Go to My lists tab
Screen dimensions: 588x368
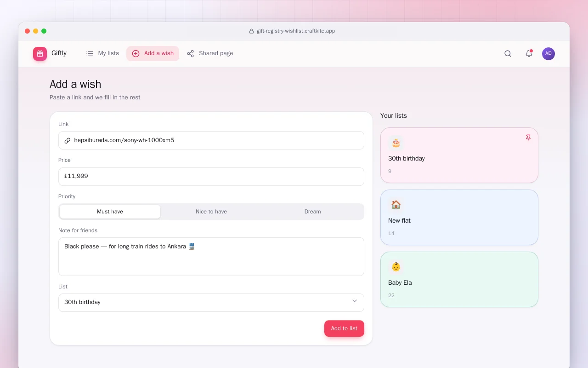[x=102, y=53]
